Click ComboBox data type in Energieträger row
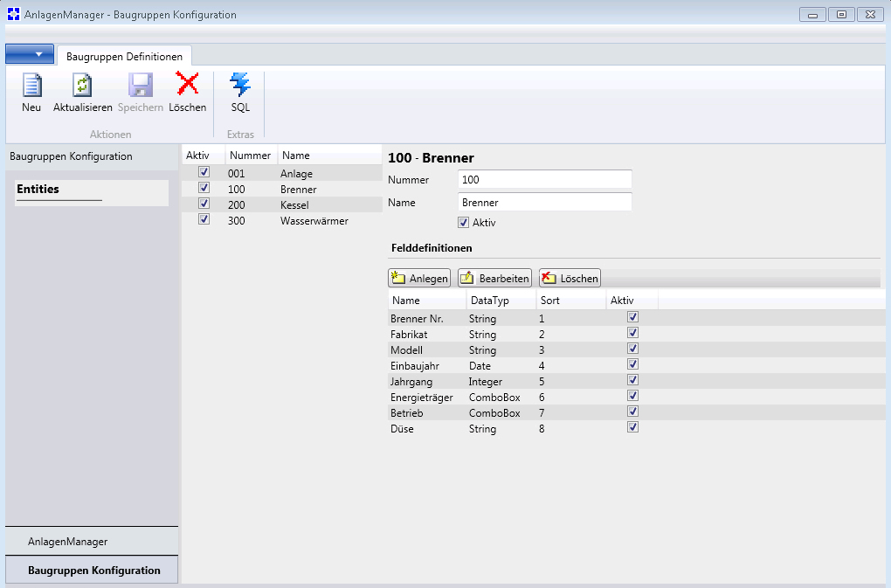 click(x=494, y=398)
